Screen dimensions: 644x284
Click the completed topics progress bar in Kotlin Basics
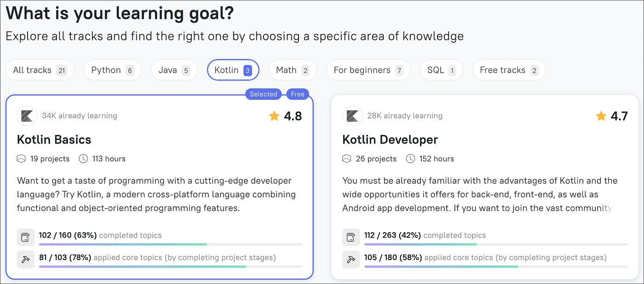click(x=170, y=244)
